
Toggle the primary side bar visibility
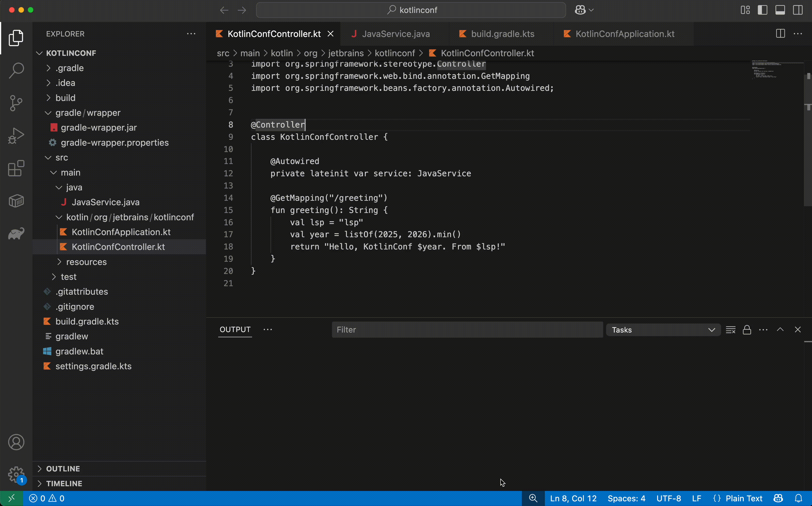(x=763, y=10)
